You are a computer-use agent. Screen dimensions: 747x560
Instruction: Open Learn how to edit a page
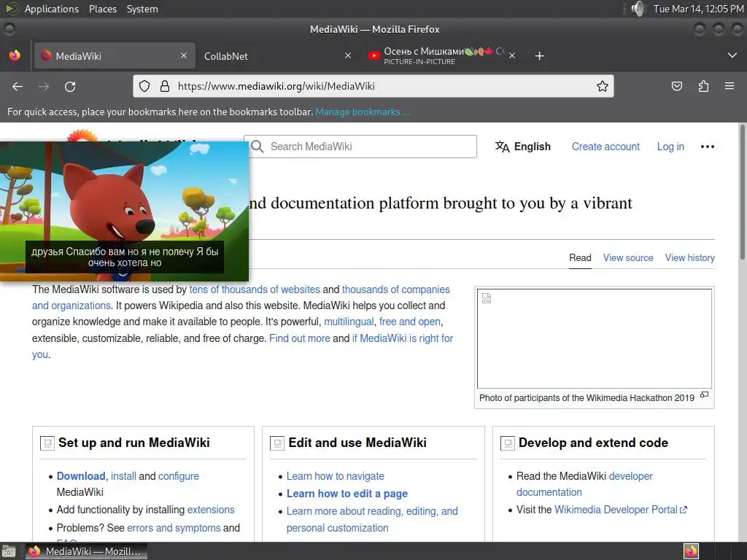point(347,494)
